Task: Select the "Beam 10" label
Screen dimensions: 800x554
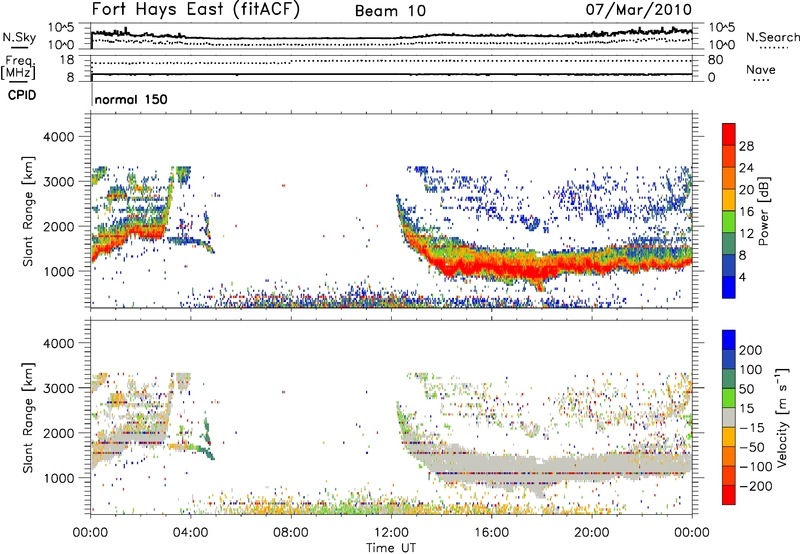Action: coord(390,11)
